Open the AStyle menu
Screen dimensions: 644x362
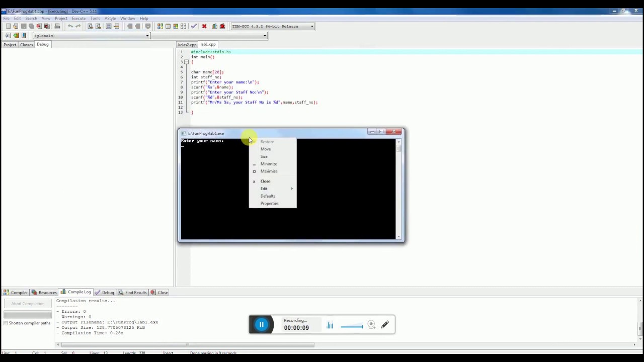pos(110,19)
